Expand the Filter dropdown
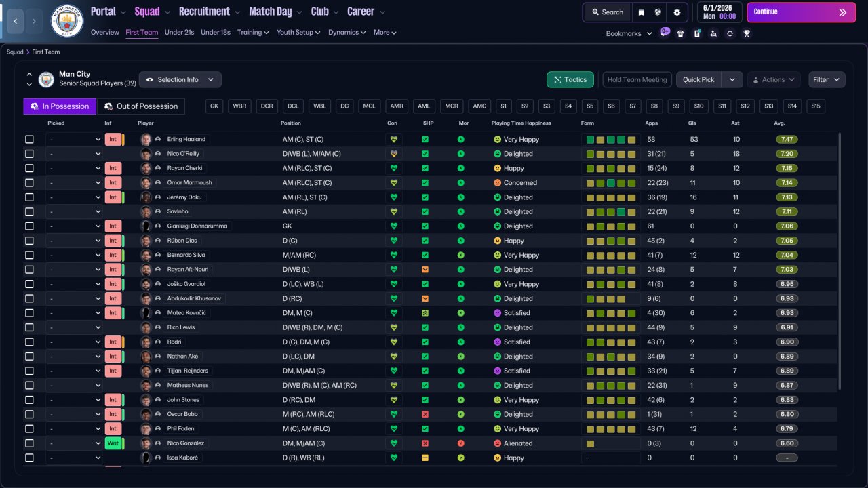868x488 pixels. coord(827,79)
